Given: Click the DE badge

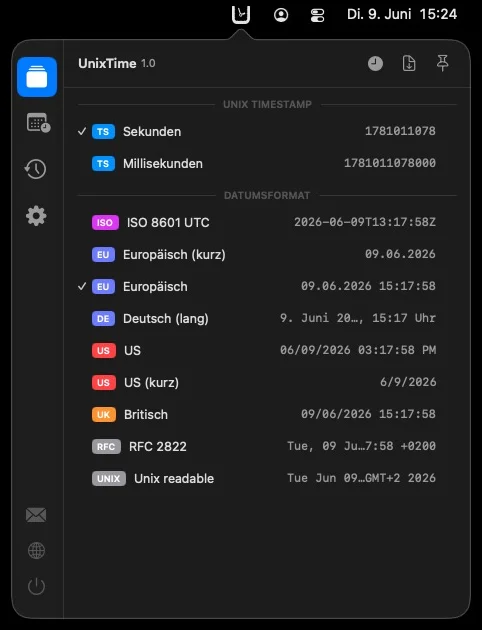Looking at the screenshot, I should click(103, 319).
